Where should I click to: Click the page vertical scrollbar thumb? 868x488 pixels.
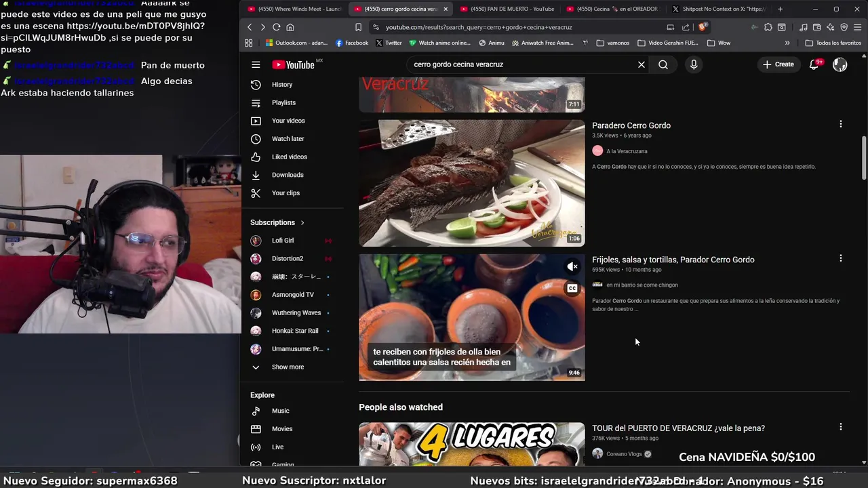(x=864, y=157)
